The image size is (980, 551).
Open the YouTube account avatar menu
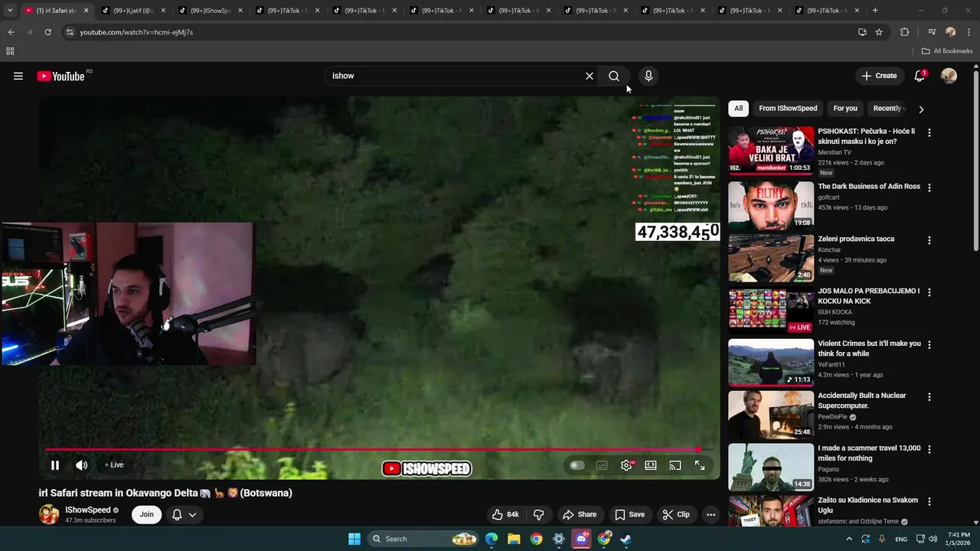click(x=949, y=76)
